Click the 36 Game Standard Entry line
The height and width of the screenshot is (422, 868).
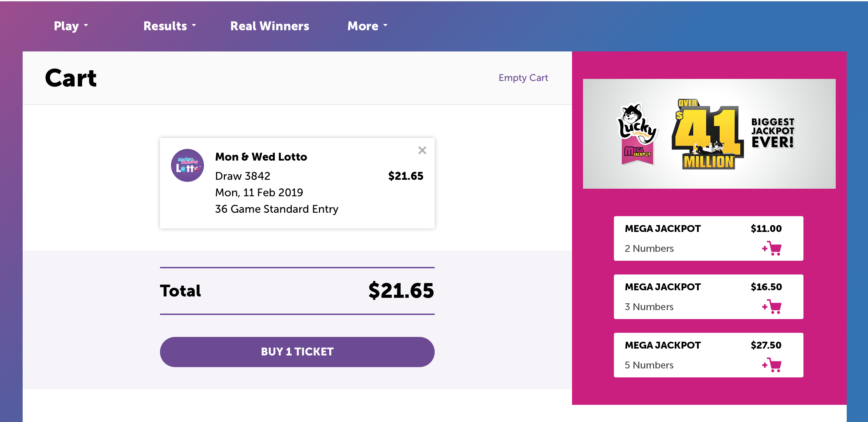(x=276, y=209)
